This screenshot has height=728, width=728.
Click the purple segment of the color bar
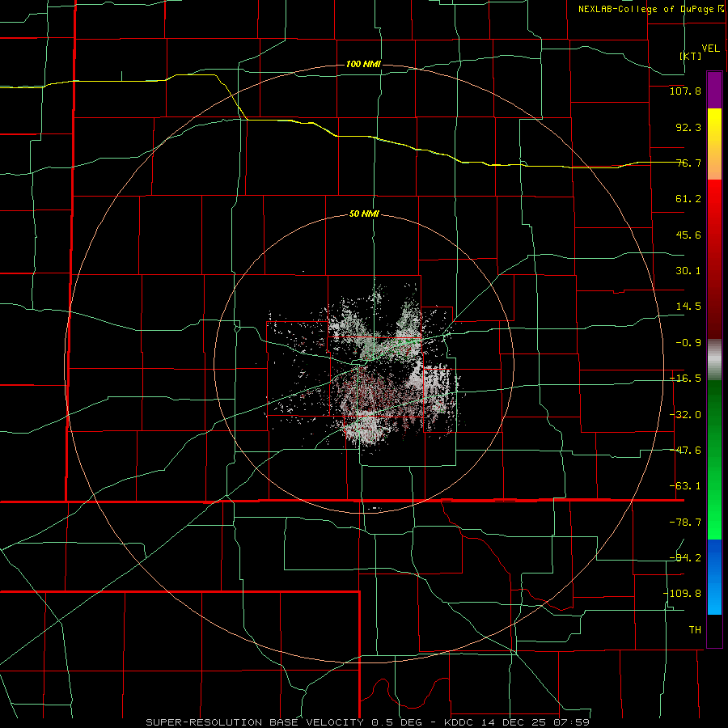[x=714, y=90]
